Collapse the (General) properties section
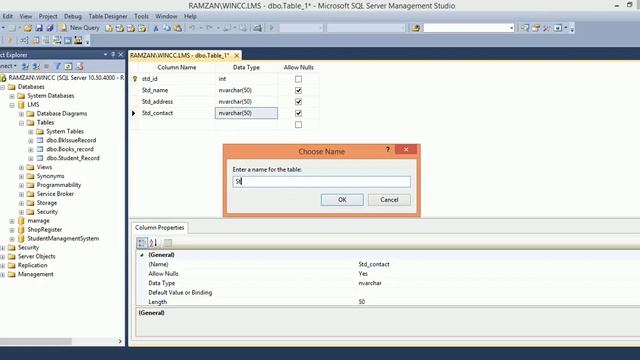640x360 pixels. [142, 255]
